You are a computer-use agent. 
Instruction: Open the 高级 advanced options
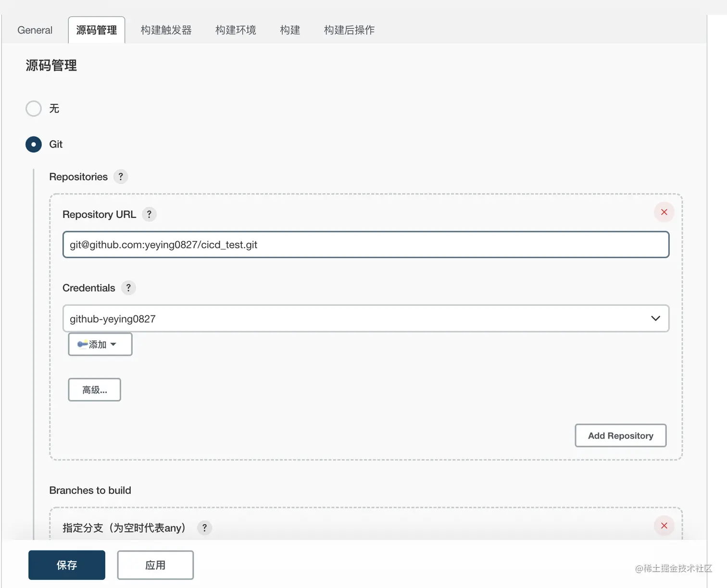pyautogui.click(x=94, y=389)
